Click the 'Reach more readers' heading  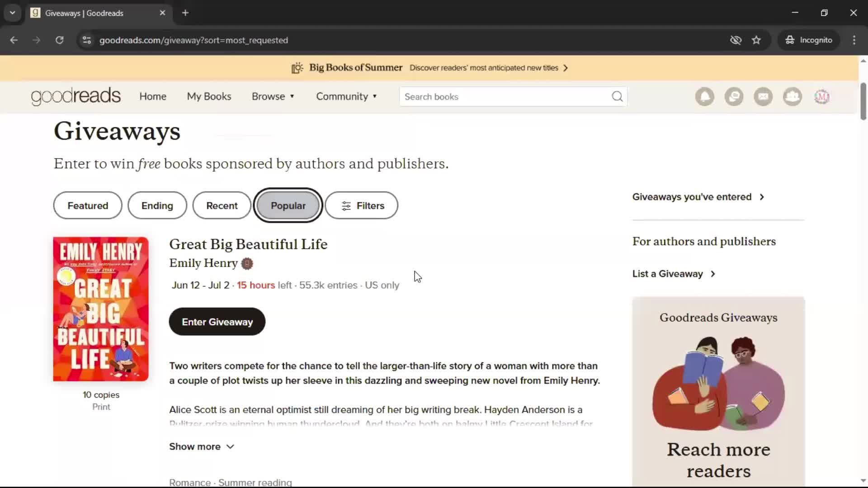(718, 460)
